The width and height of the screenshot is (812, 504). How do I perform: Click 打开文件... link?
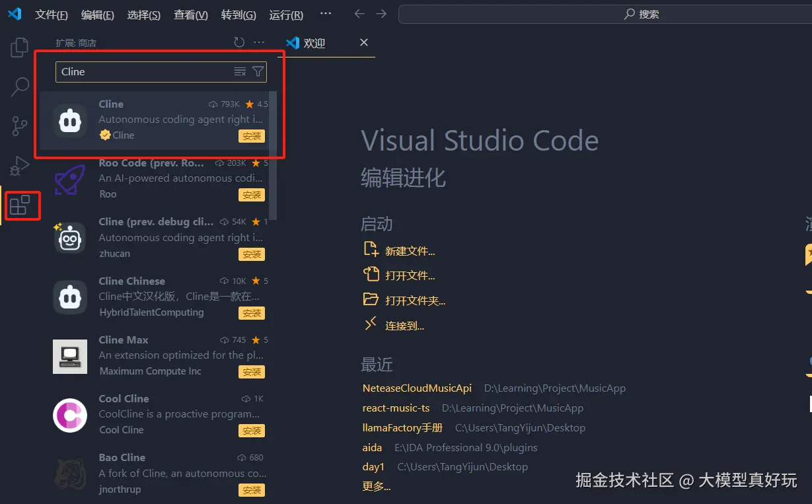point(410,275)
